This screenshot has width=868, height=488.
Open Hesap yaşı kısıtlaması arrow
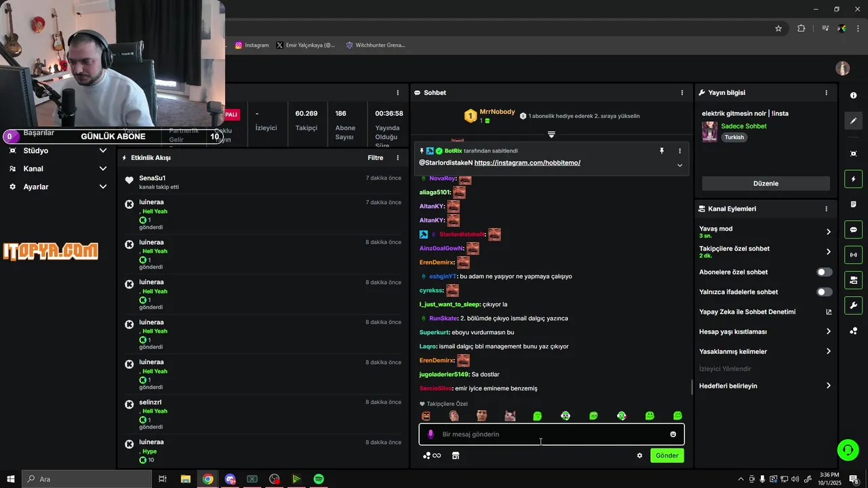(x=828, y=331)
